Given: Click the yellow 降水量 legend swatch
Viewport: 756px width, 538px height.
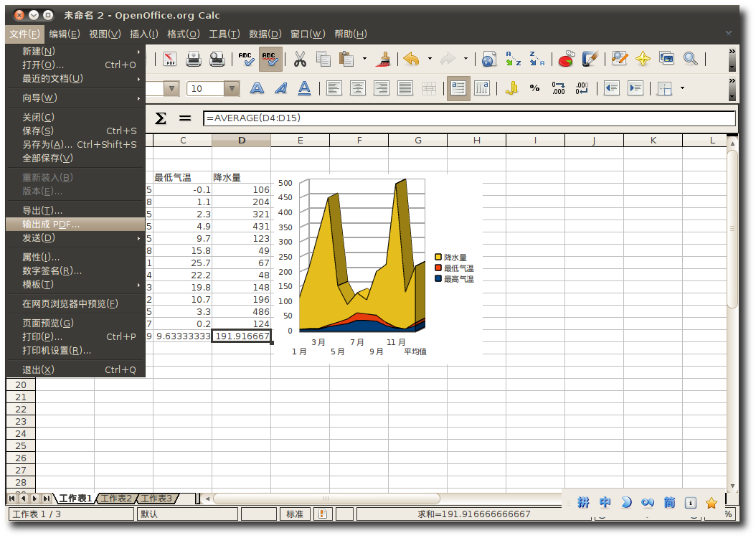Looking at the screenshot, I should [438, 257].
